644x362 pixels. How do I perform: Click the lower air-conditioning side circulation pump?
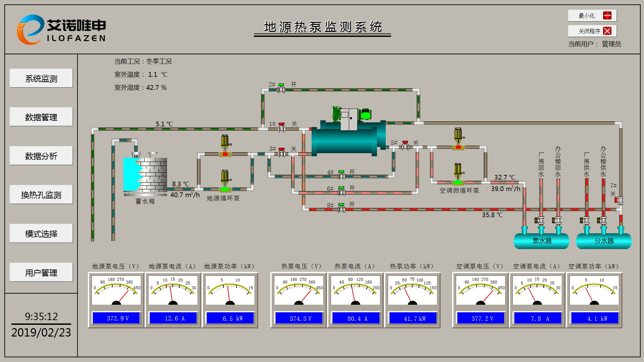click(458, 175)
